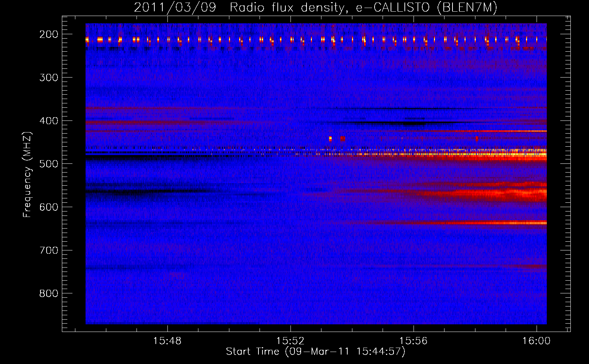Click the 'Start Time (09-Mar-11 15:44:57)' axis label
The width and height of the screenshot is (589, 364).
coord(316,352)
